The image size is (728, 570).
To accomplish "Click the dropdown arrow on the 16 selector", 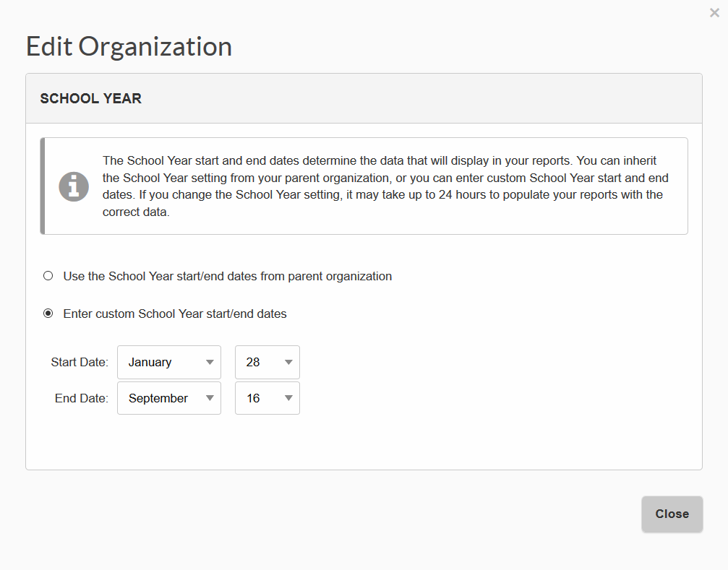I will [287, 398].
